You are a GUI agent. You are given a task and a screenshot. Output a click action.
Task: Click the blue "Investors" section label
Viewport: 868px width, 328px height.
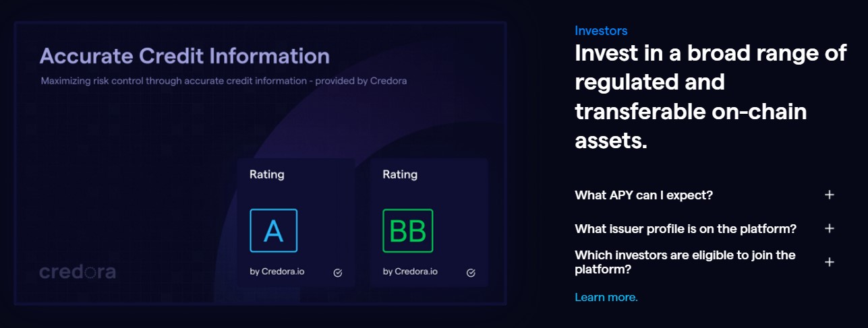tap(601, 30)
